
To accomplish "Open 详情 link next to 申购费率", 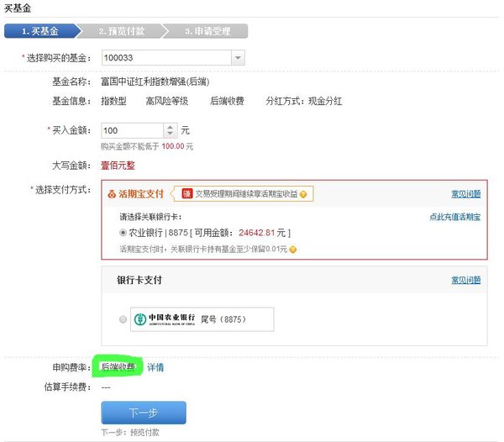I will click(155, 367).
